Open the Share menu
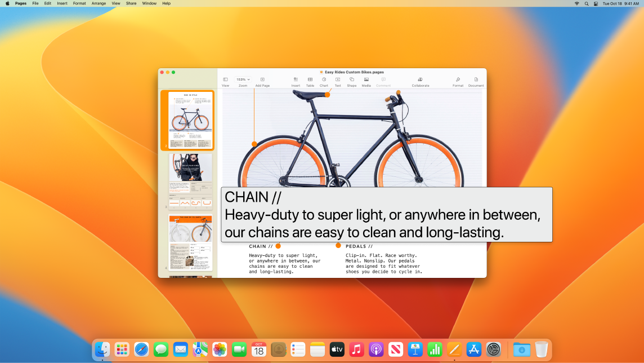 (131, 3)
